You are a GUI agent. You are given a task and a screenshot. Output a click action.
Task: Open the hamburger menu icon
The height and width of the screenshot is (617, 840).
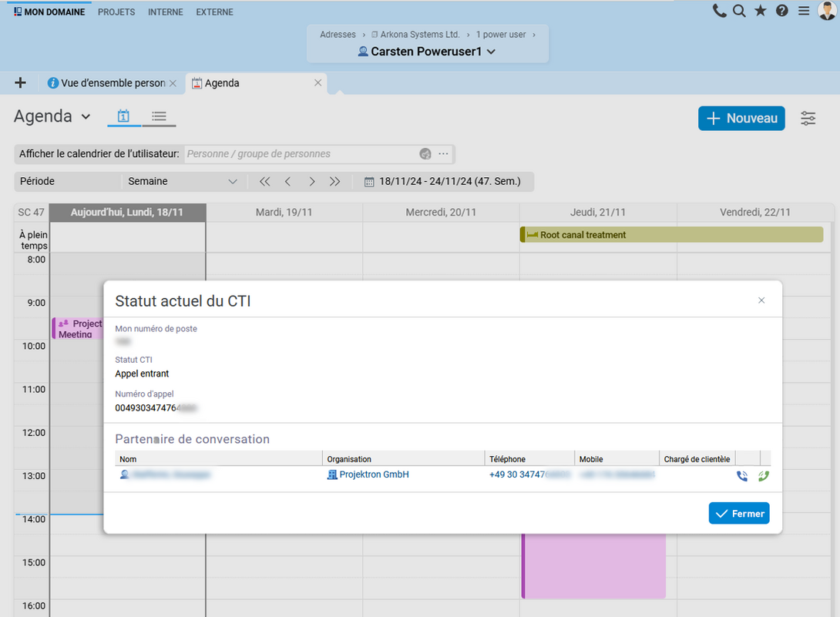click(x=803, y=11)
